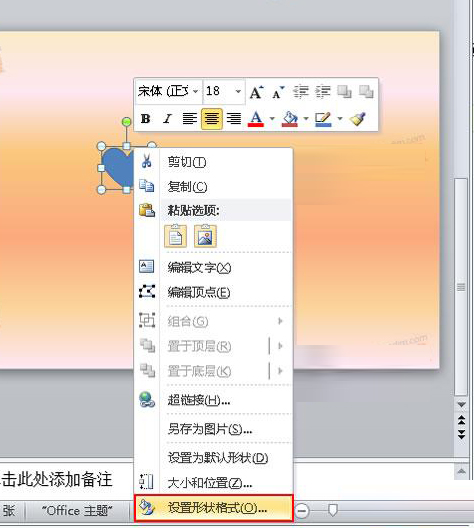Click the shape outline pen icon

323,119
